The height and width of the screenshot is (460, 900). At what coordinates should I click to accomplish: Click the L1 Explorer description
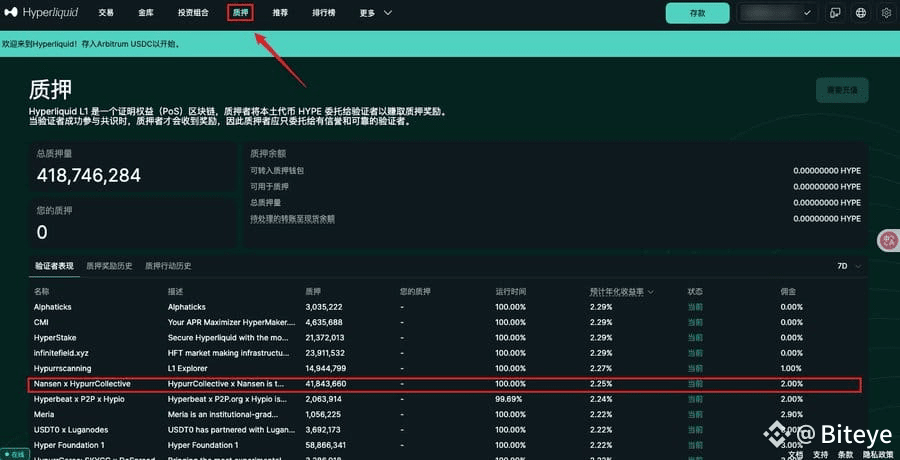(x=188, y=368)
